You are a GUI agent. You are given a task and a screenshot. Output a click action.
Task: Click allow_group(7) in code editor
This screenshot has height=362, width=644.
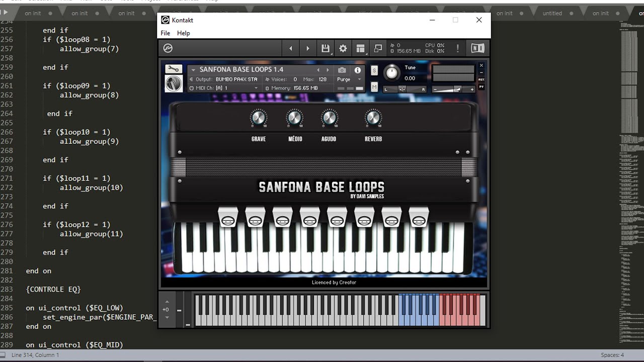tap(89, 49)
